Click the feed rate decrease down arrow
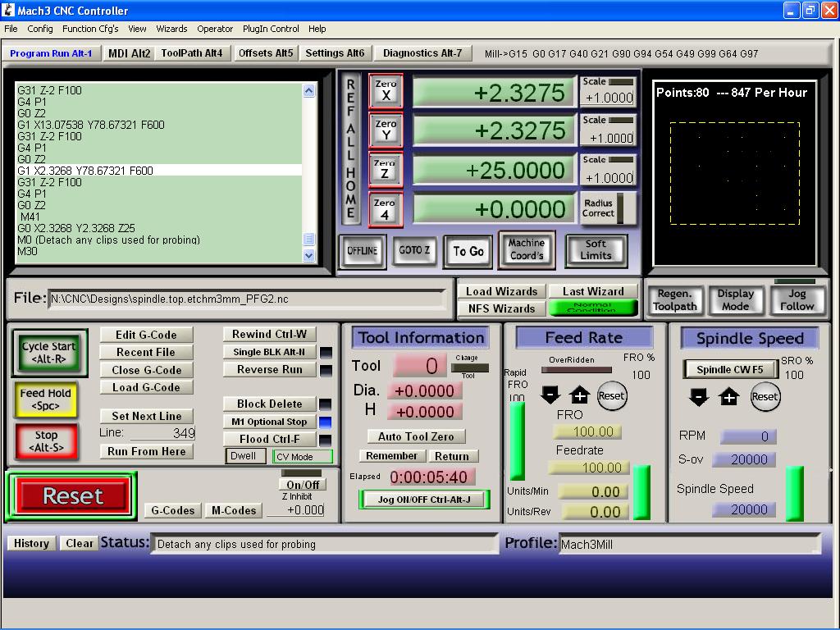The height and width of the screenshot is (630, 840). tap(550, 395)
